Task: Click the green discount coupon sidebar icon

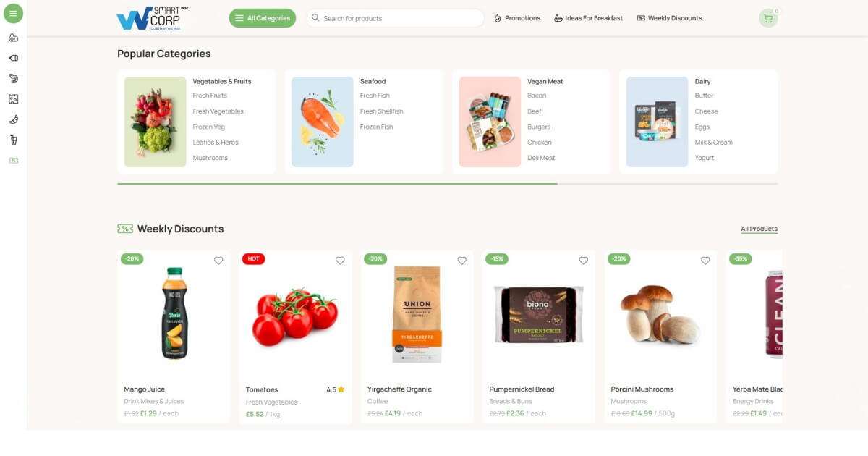Action: 13,160
